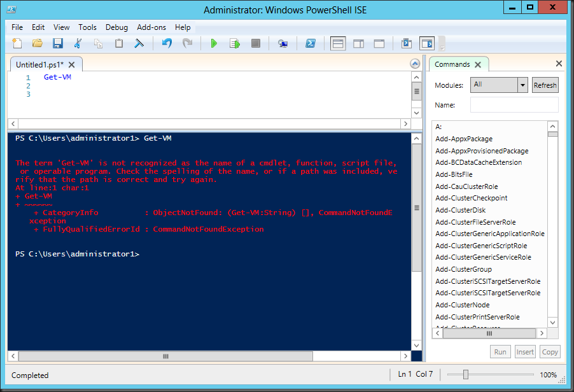Open a script file with the folder icon

point(38,43)
